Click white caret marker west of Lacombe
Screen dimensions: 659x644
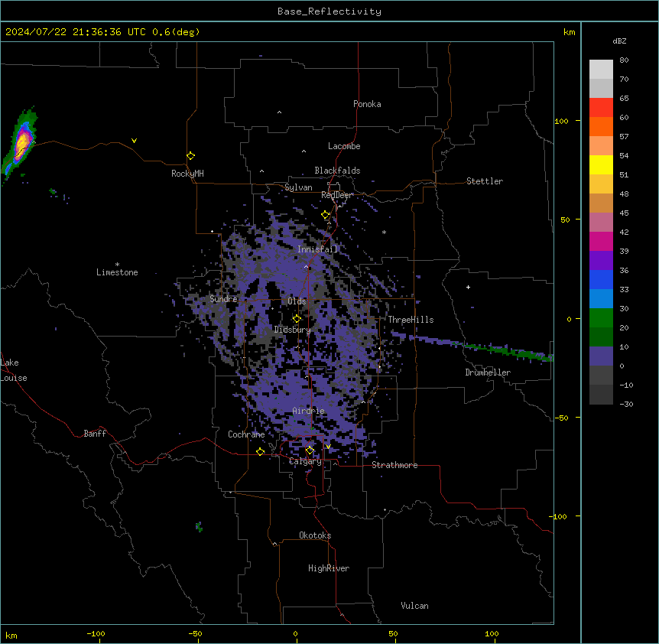[x=304, y=151]
